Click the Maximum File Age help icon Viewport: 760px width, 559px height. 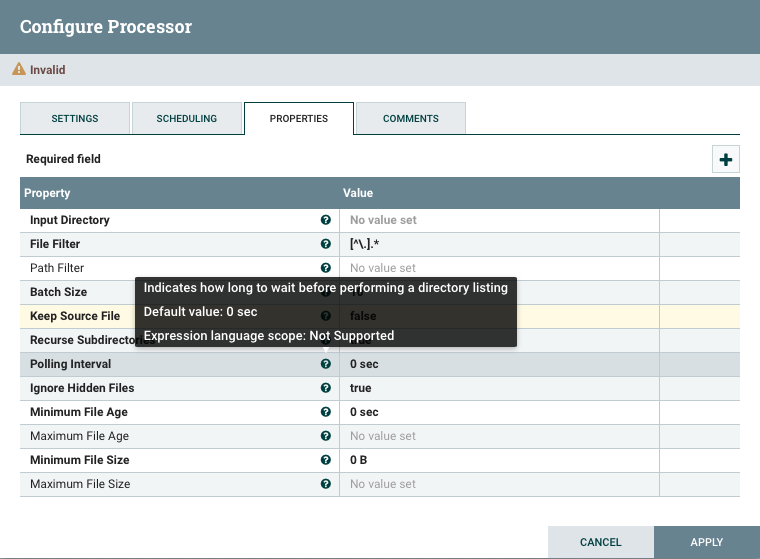(325, 436)
